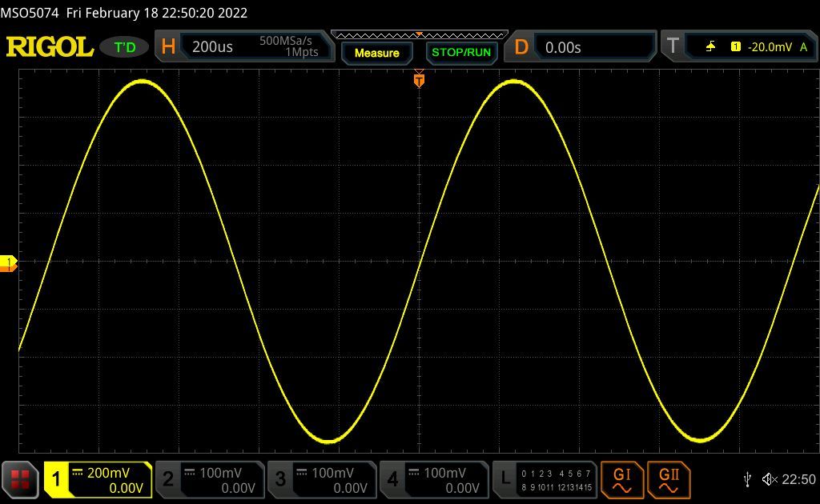This screenshot has height=504, width=820.
Task: Click the L logic analyzer label
Action: coord(504,478)
